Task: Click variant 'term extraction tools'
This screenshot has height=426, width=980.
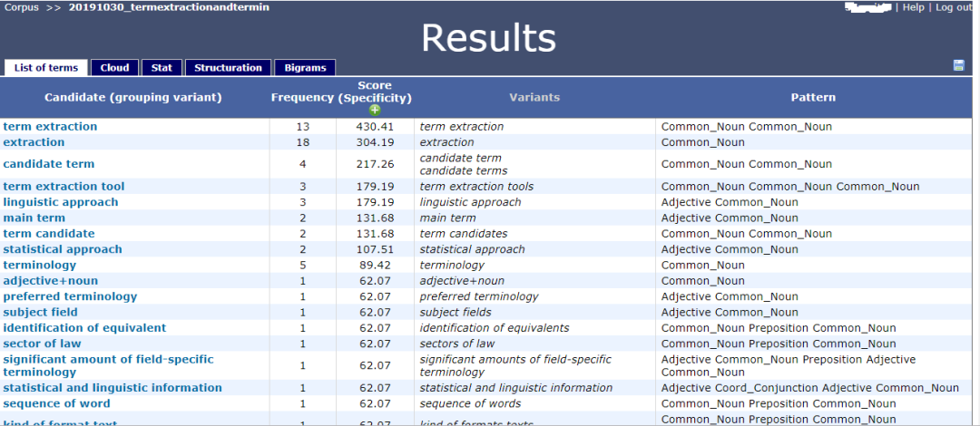Action: [476, 186]
